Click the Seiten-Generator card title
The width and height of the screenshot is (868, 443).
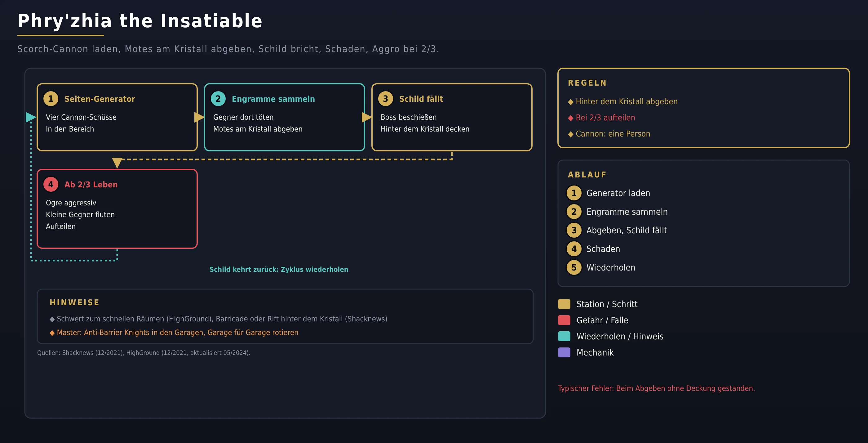coord(100,99)
